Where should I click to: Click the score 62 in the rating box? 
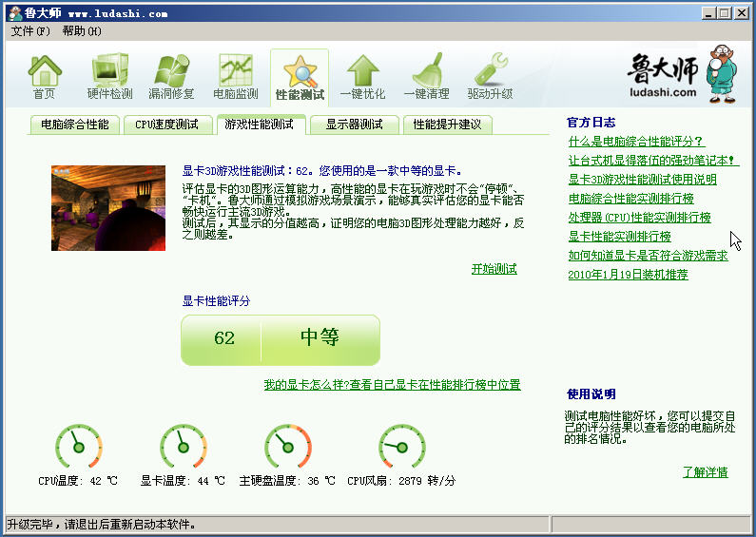coord(224,338)
